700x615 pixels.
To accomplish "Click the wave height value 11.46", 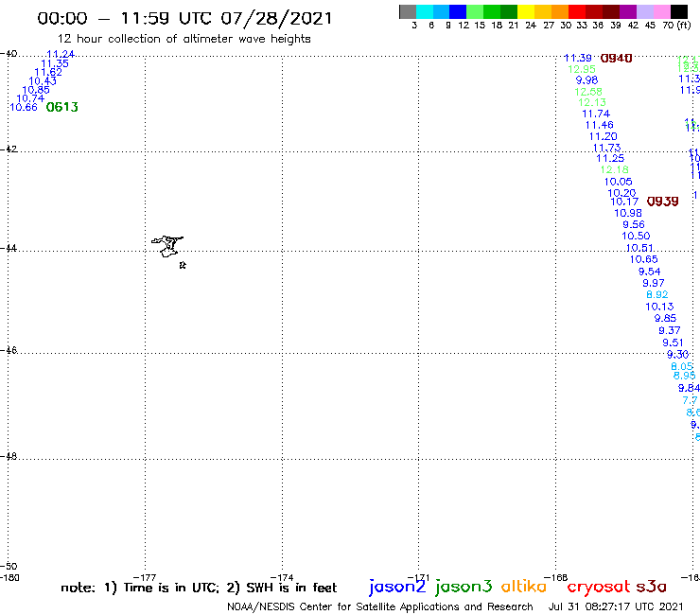I will point(600,125).
